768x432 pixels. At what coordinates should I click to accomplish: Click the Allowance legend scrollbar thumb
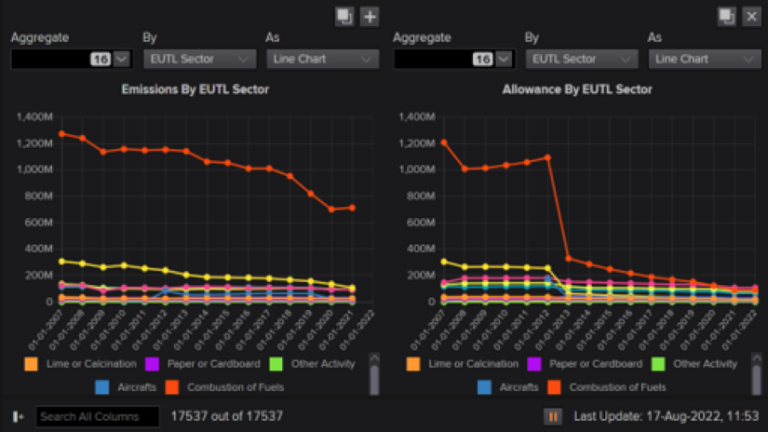(756, 379)
